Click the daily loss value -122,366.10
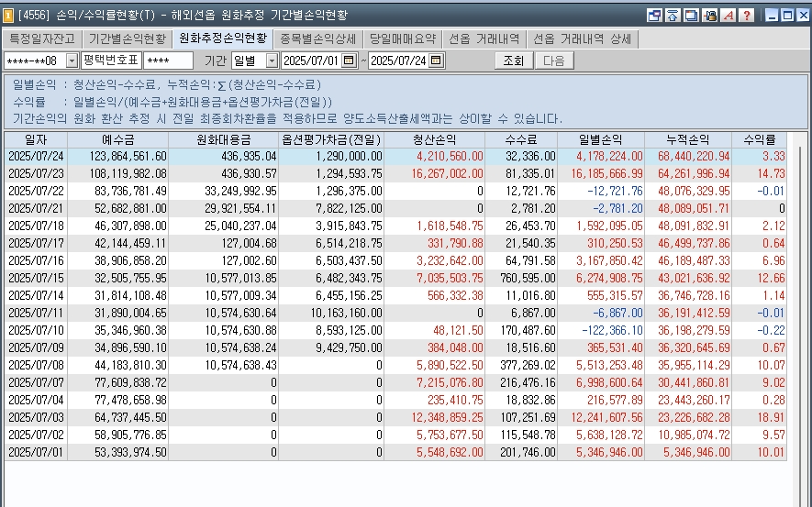The image size is (812, 507). (612, 331)
